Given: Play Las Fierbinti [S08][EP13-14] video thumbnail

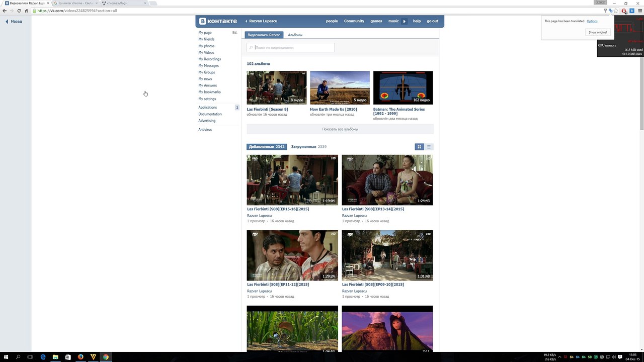Looking at the screenshot, I should click(387, 180).
